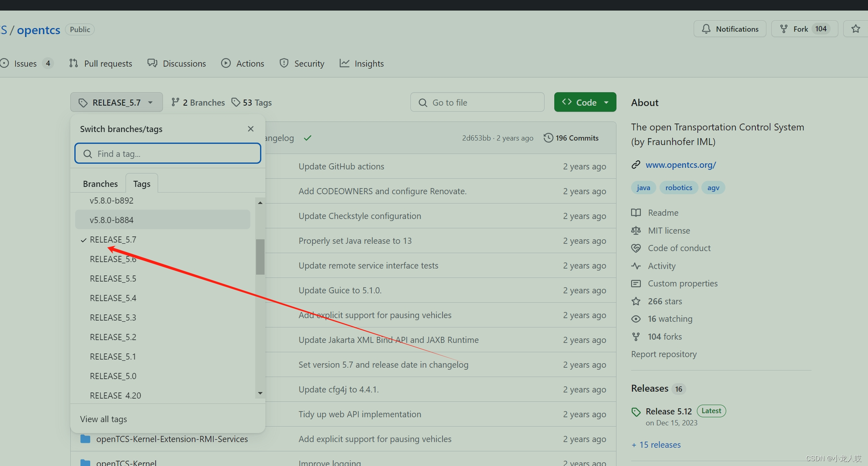Click the website link chain icon
This screenshot has height=466, width=868.
[x=636, y=165]
